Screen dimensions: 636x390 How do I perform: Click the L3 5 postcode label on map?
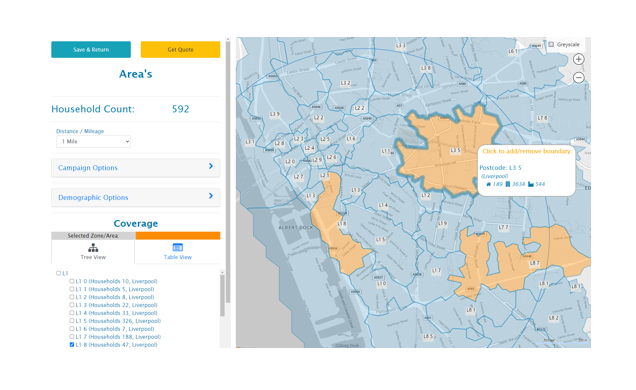456,150
